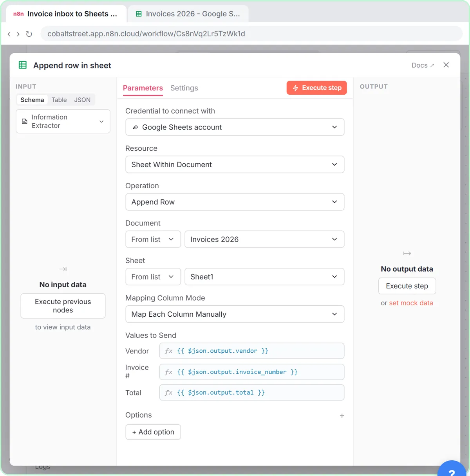
Task: Click the Invoice # expression input field
Action: tap(252, 372)
